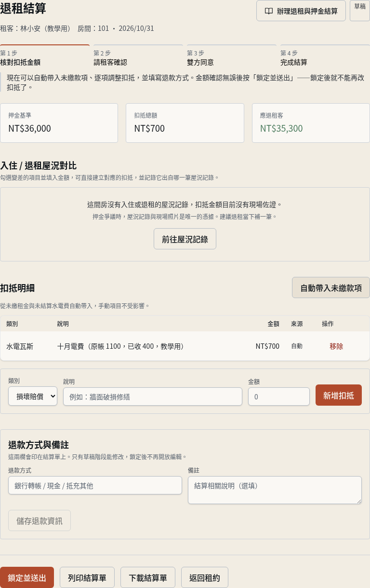
Task: Click the 來源 column header
Action: pos(297,324)
